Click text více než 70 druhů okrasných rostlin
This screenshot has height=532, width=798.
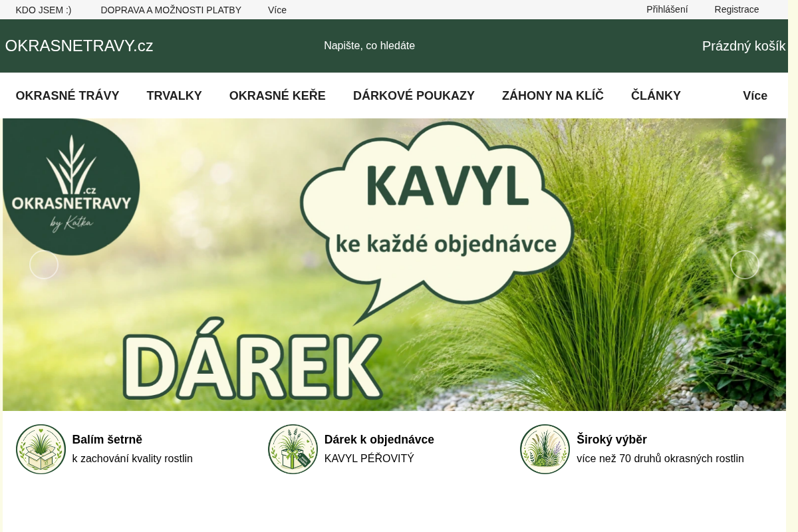tap(660, 459)
